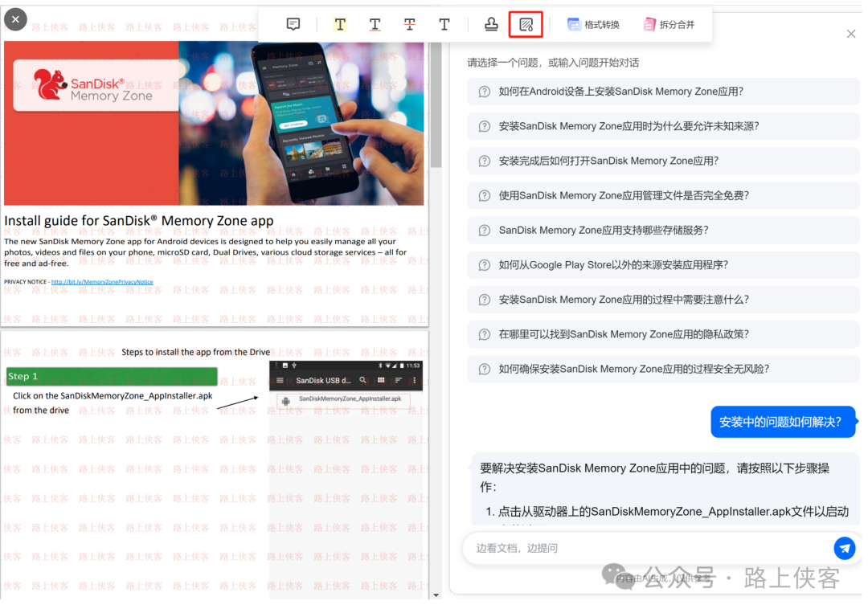Click the sort icon in SanDisk USB screenshot

click(398, 380)
